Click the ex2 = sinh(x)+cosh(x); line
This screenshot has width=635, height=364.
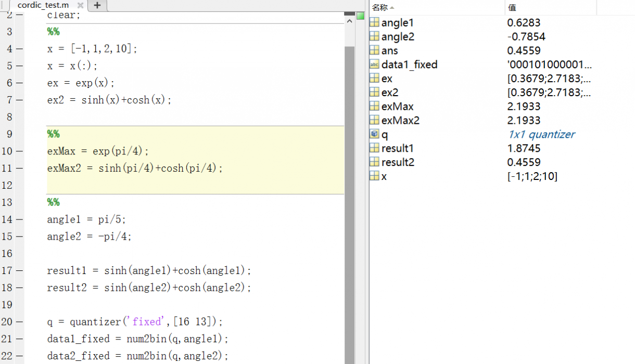tap(109, 100)
